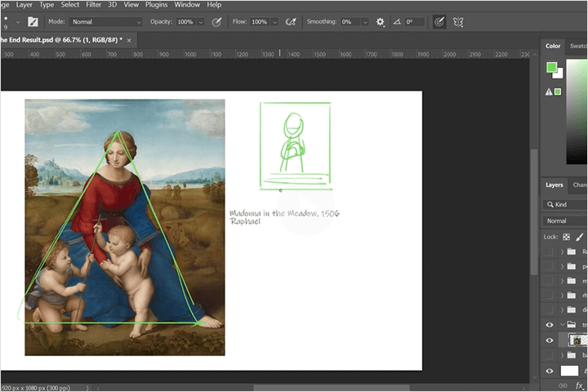Viewport: 588px width, 392px height.
Task: Open the Flow slider arrow
Action: tap(275, 22)
